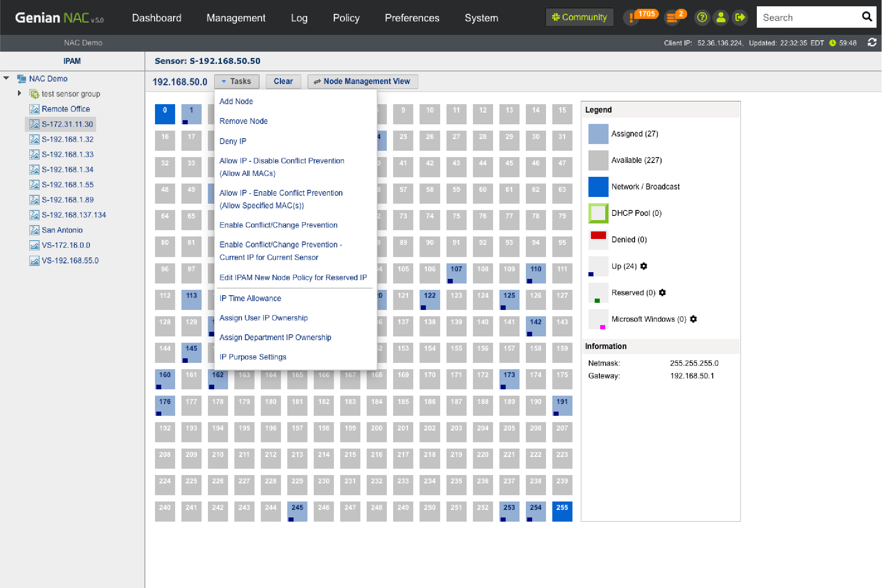Expand the test sensor group node
Image resolution: width=882 pixels, height=588 pixels.
point(19,93)
